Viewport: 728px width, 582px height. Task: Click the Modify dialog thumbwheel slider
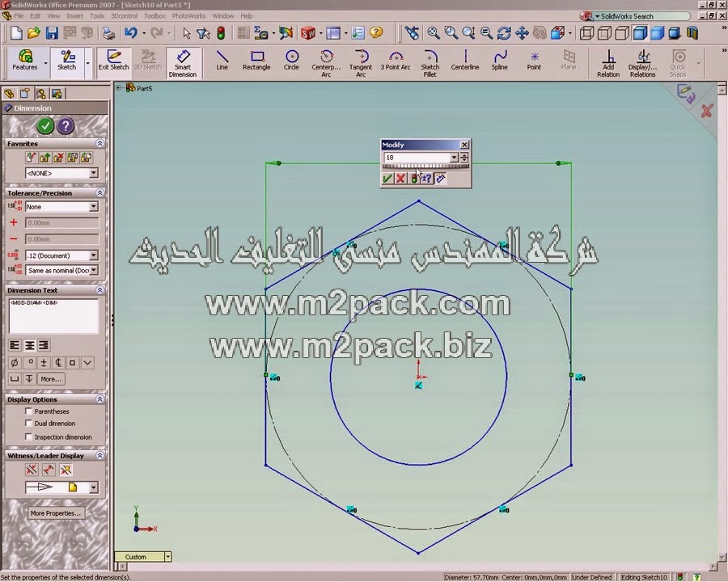tap(425, 167)
